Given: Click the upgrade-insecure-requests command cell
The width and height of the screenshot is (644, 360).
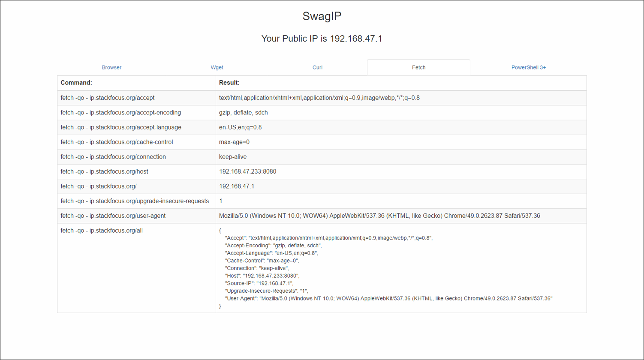Looking at the screenshot, I should coord(135,201).
